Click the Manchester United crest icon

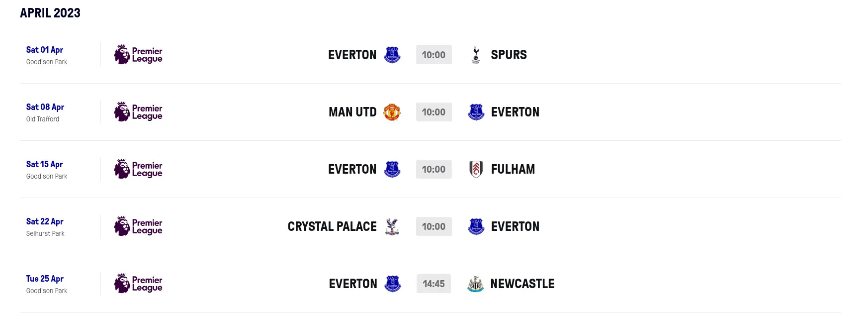tap(392, 112)
